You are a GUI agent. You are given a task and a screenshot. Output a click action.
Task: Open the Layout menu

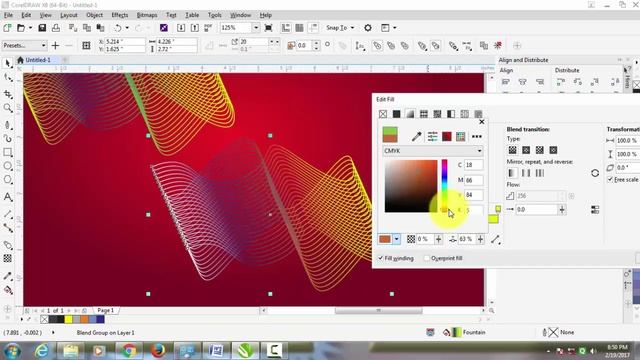click(69, 15)
